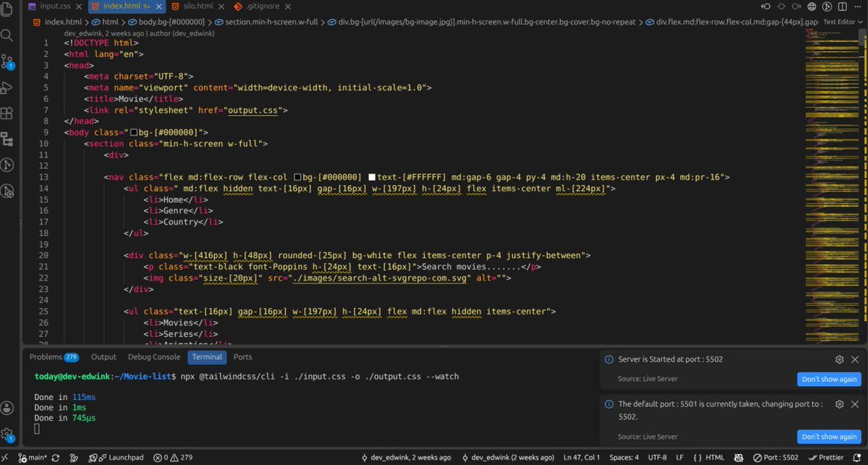Click the circled git graph icon in editor toolbar
This screenshot has height=465, width=868.
point(827,7)
